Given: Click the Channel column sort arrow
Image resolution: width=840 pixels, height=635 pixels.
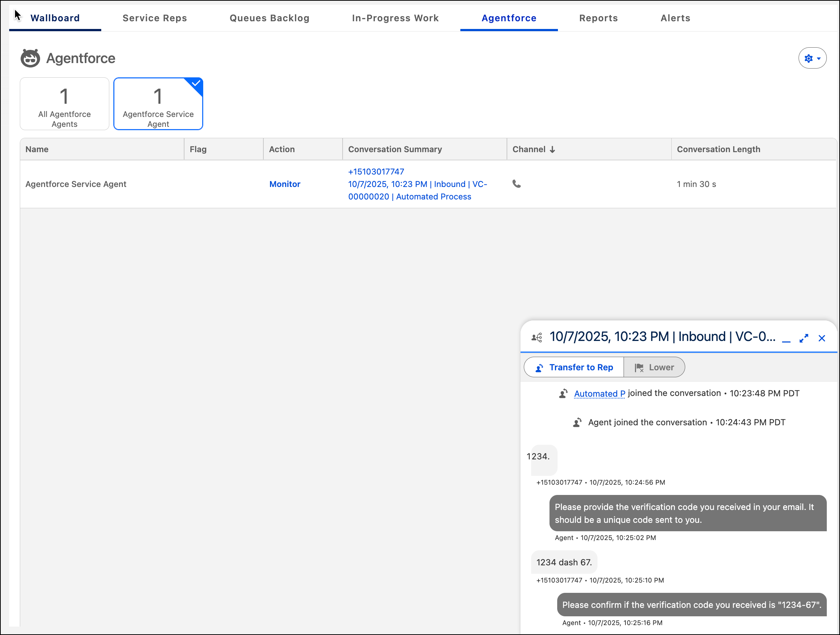Looking at the screenshot, I should (552, 150).
